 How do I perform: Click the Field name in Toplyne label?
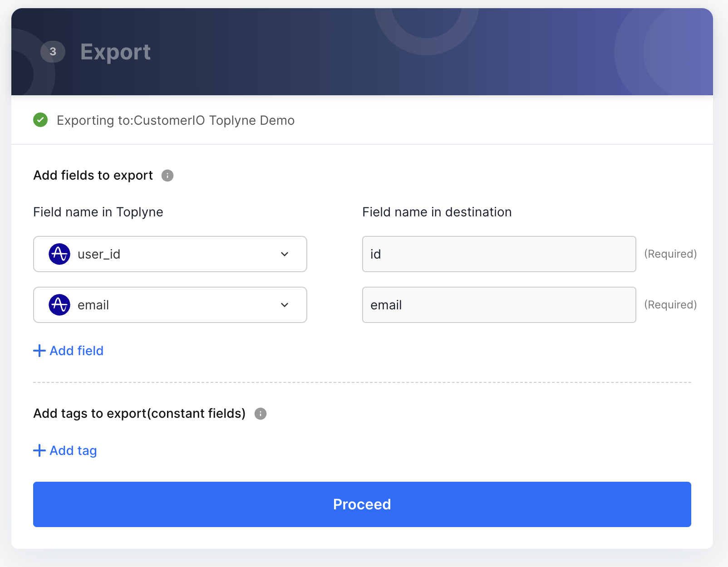pyautogui.click(x=98, y=212)
